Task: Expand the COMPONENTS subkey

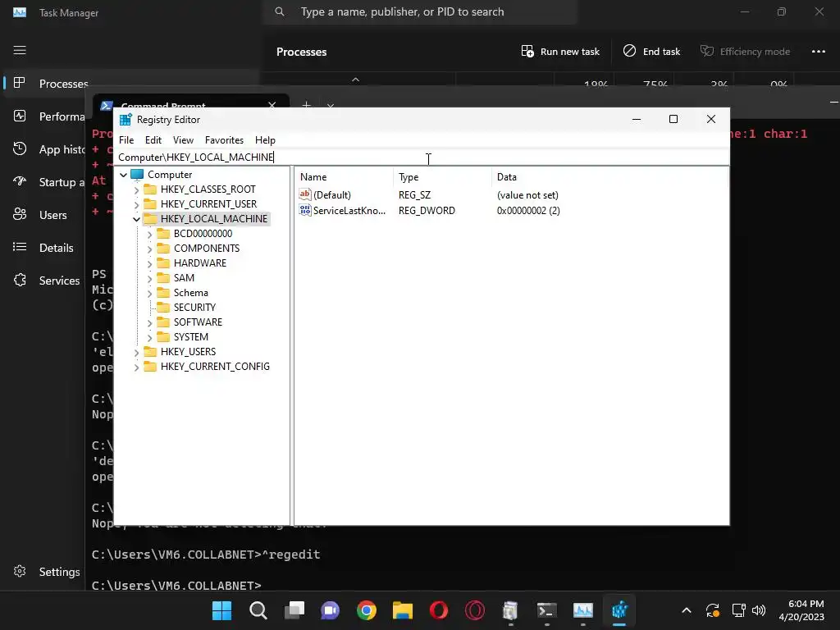Action: point(149,249)
